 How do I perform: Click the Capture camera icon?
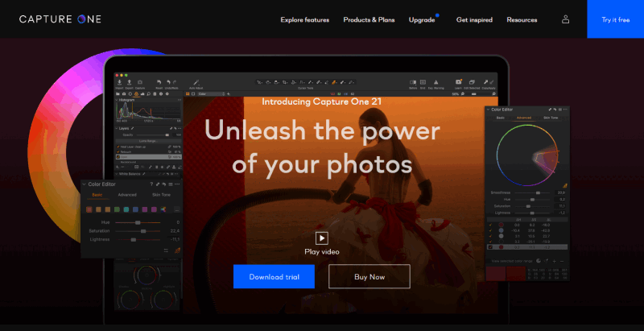point(139,84)
